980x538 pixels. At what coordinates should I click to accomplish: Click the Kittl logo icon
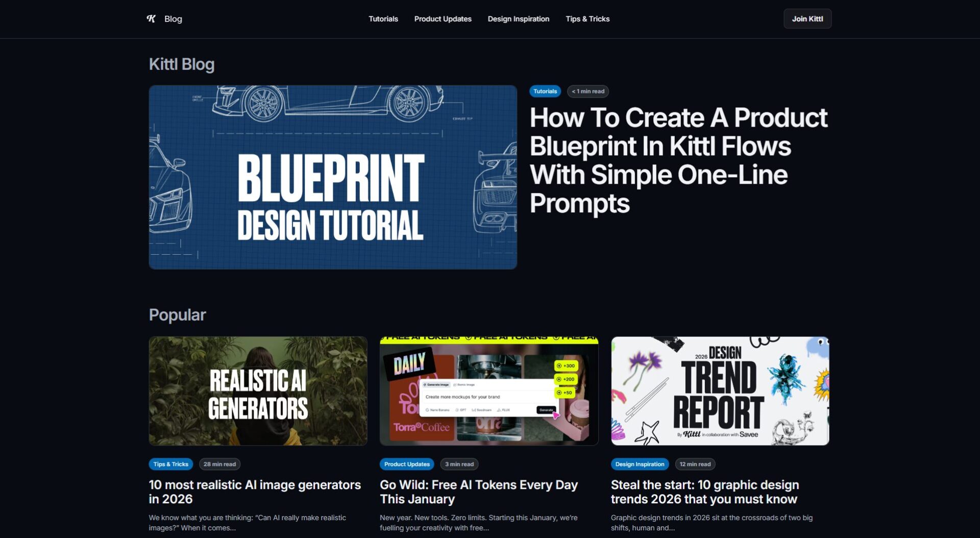coord(151,19)
